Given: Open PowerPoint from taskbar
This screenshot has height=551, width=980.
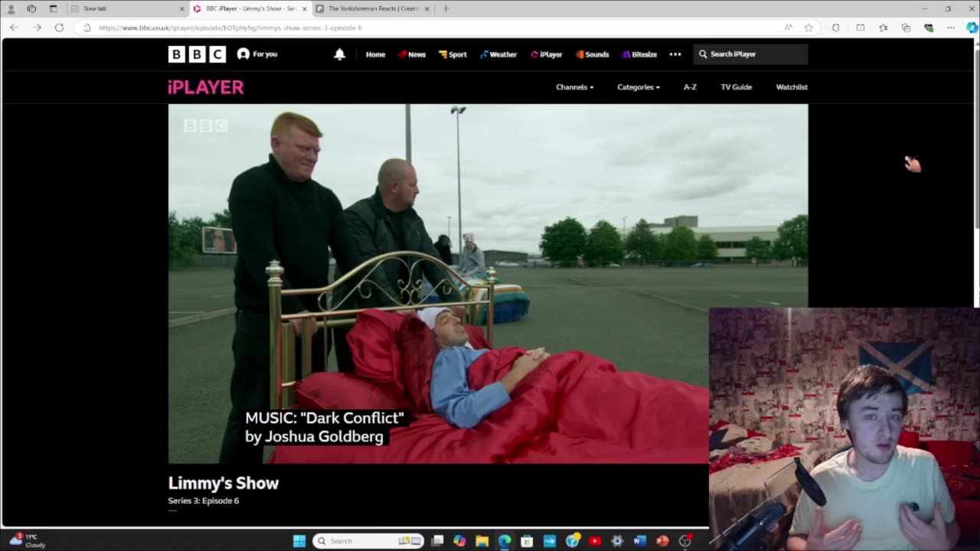Looking at the screenshot, I should (x=662, y=541).
